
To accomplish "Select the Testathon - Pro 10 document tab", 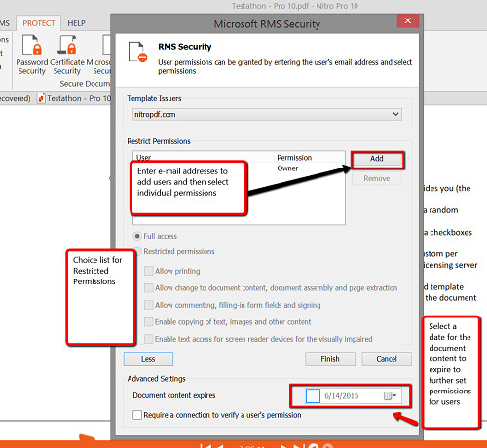I will point(74,98).
